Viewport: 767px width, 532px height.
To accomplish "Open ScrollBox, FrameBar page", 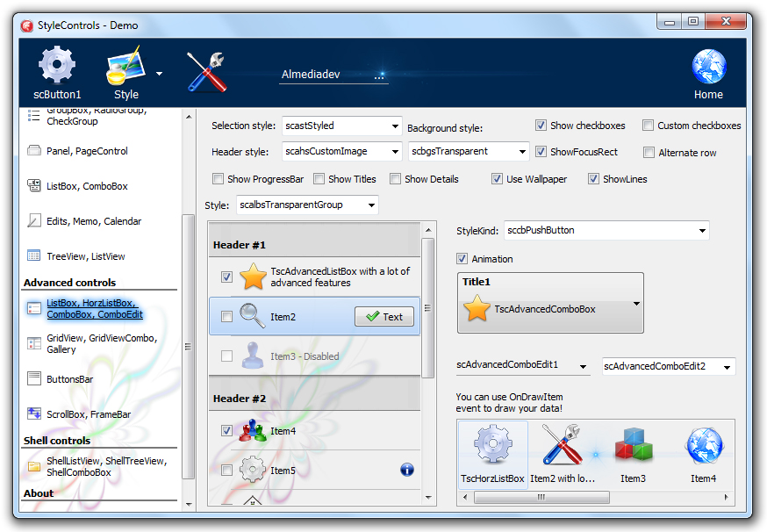I will coord(89,414).
